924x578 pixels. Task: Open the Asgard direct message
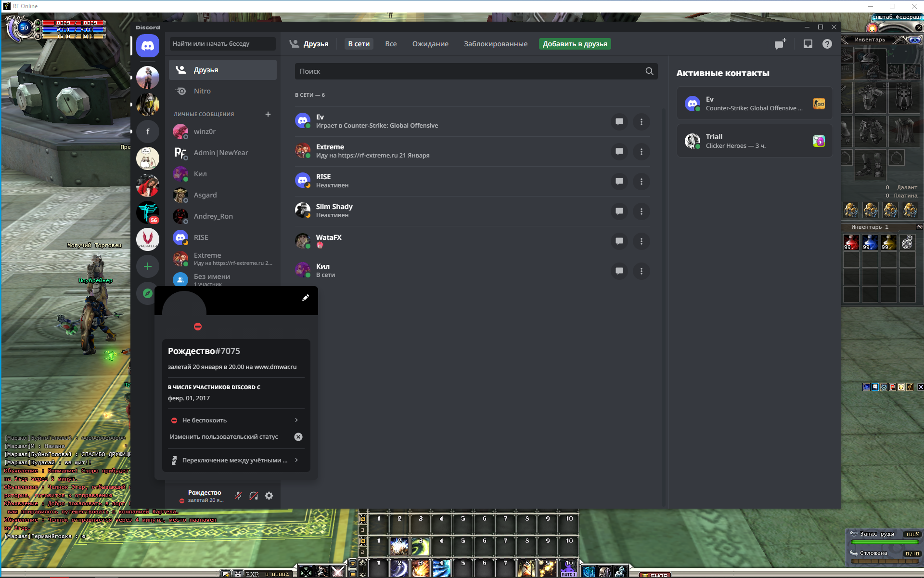pos(223,195)
